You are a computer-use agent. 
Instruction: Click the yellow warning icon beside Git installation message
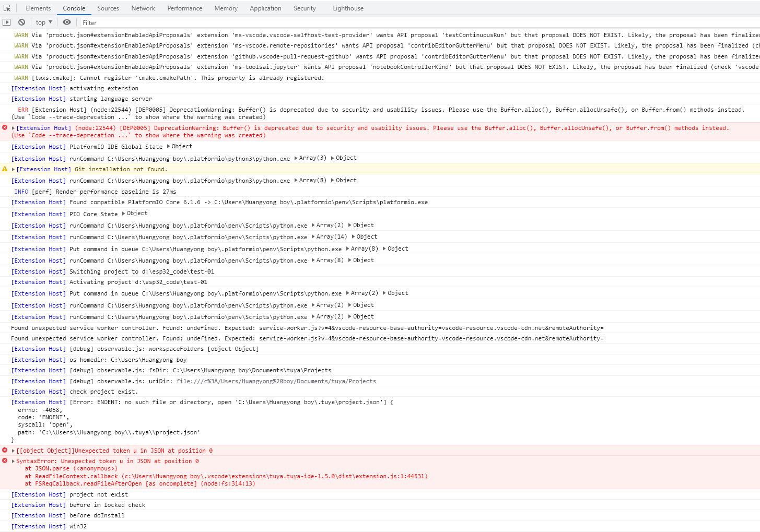coord(5,169)
